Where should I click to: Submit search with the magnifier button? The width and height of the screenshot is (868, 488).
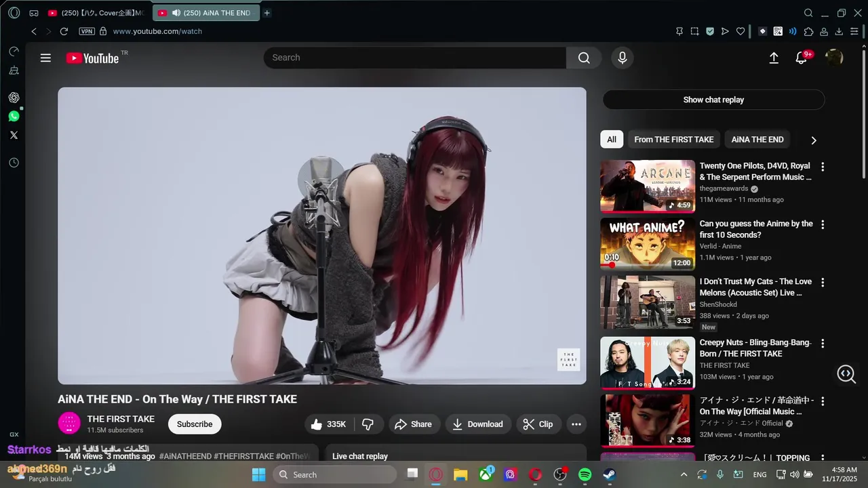[x=584, y=58]
